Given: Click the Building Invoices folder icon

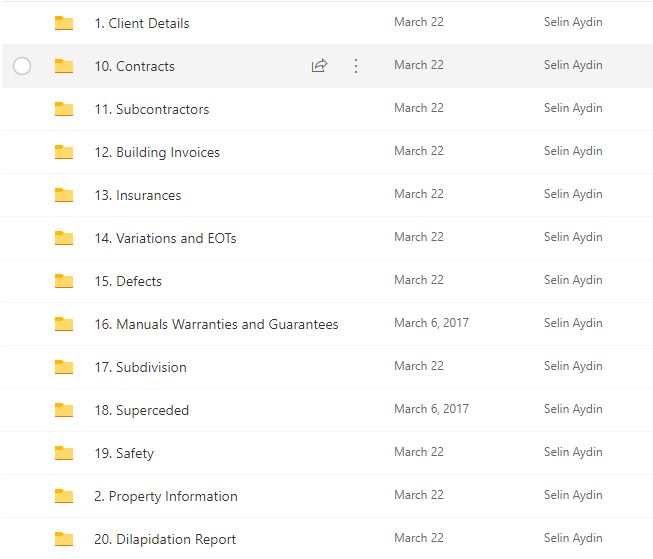Looking at the screenshot, I should (x=64, y=152).
